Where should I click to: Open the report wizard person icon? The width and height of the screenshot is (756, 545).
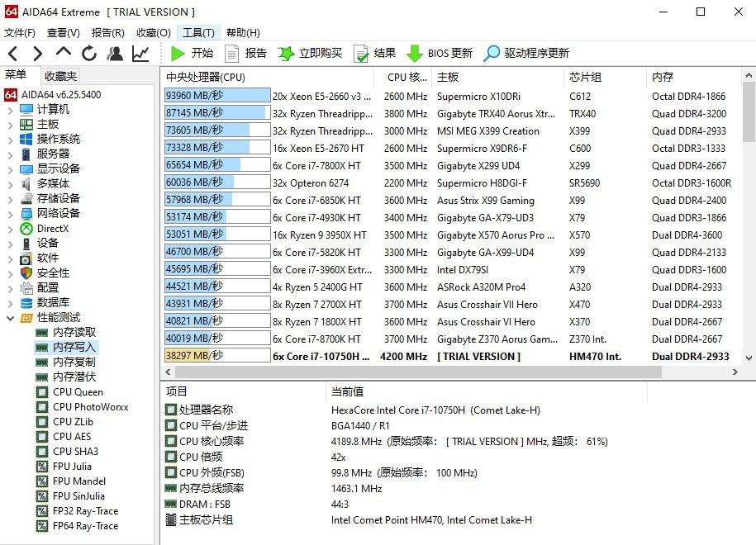pos(115,52)
